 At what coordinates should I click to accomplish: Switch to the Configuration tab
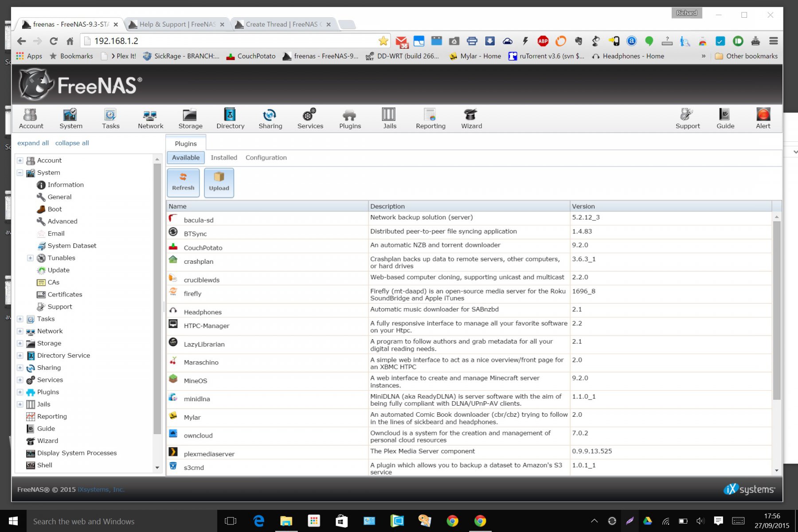click(x=266, y=157)
